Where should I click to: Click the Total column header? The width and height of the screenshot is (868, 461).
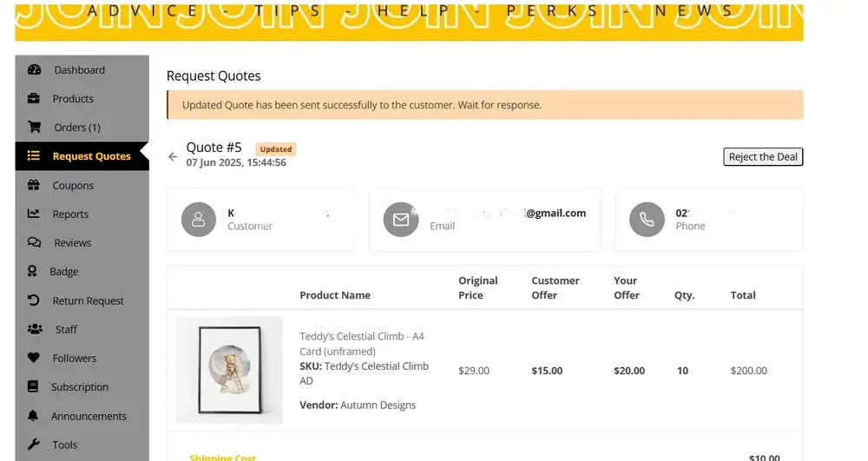click(x=743, y=295)
